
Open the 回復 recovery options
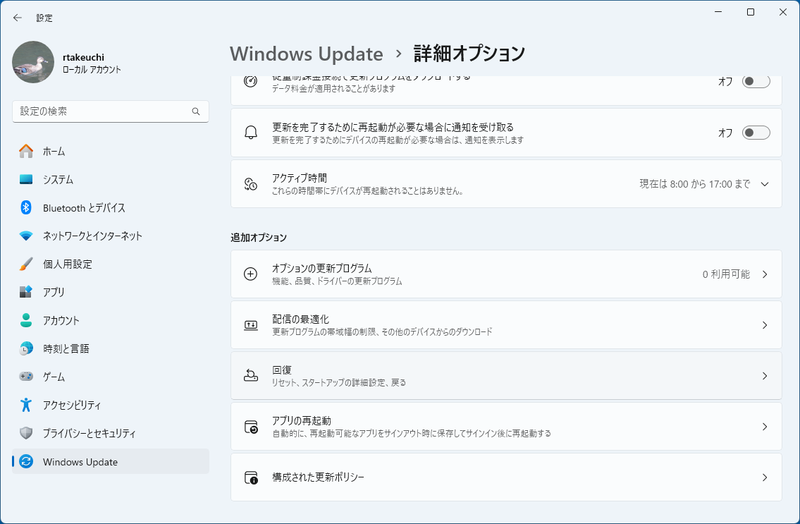pyautogui.click(x=506, y=376)
